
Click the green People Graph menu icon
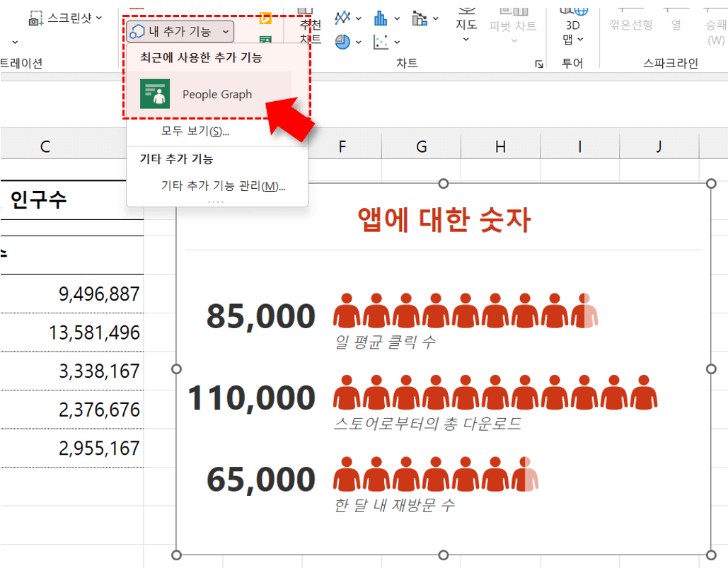point(155,94)
